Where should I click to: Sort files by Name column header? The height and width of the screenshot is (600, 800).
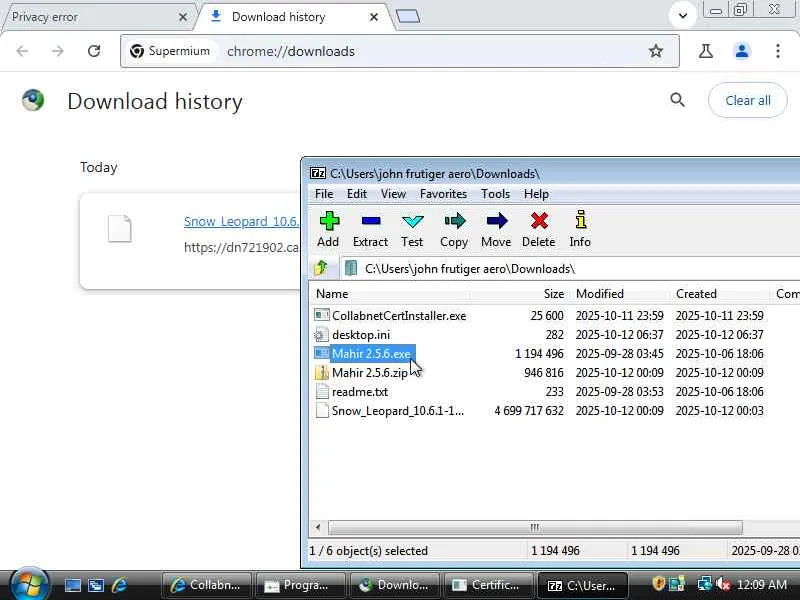tap(390, 294)
